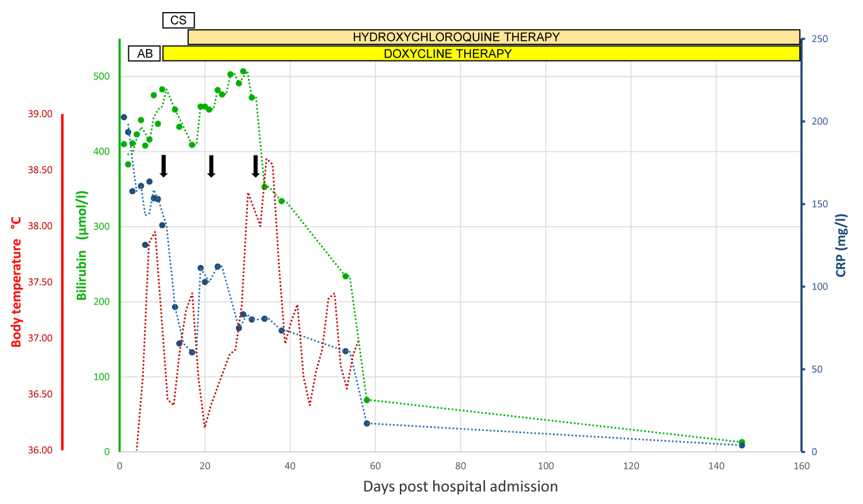Screen dimensions: 863x504
Task: Select the green bilirubin point at day 38
Action: [x=281, y=201]
